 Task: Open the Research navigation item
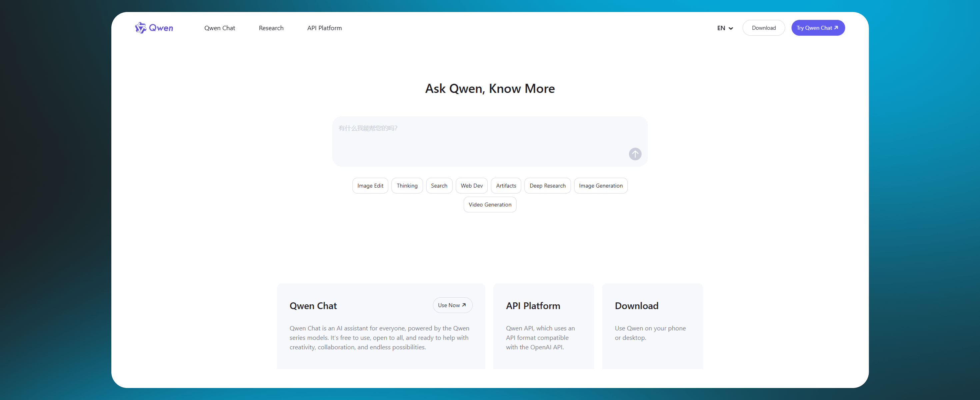coord(271,28)
